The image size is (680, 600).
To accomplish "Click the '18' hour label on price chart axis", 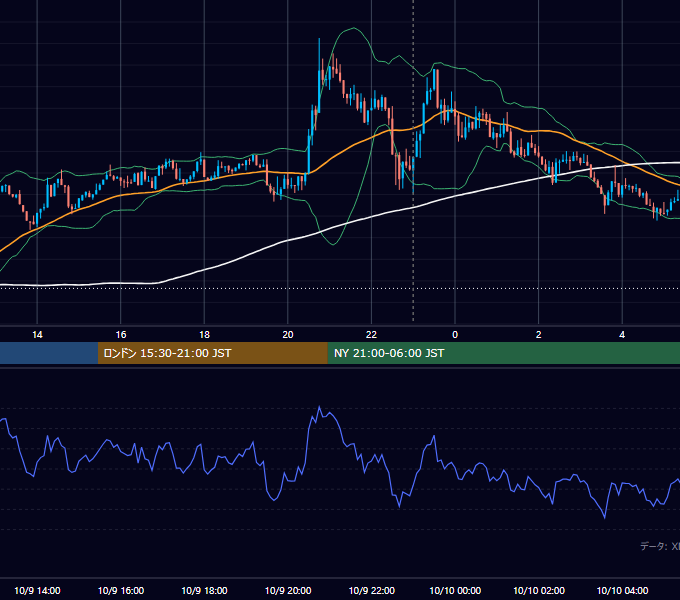I will point(204,335).
